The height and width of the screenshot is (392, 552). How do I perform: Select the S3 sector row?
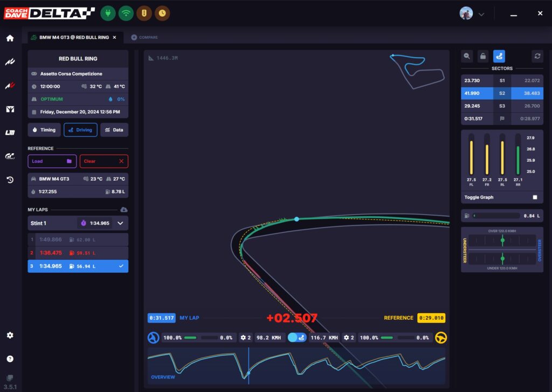pos(502,106)
